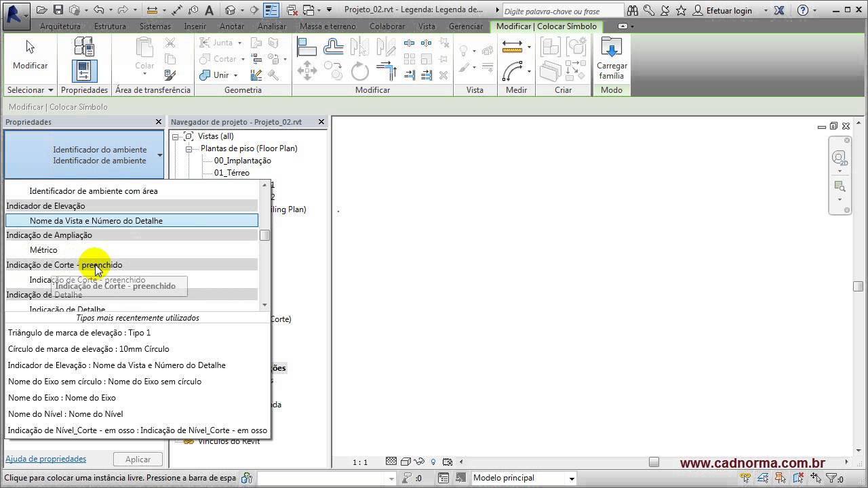The width and height of the screenshot is (868, 488).
Task: Click the star favorites icon in title bar
Action: click(682, 11)
